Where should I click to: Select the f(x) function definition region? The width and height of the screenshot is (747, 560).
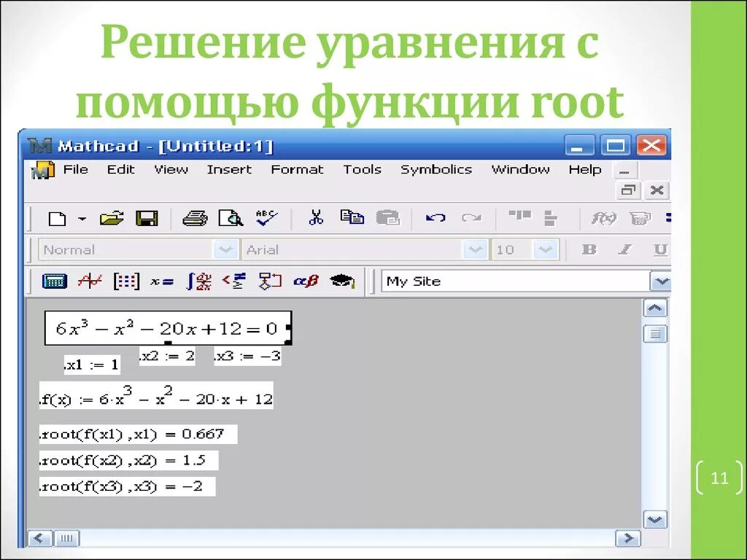pyautogui.click(x=156, y=396)
